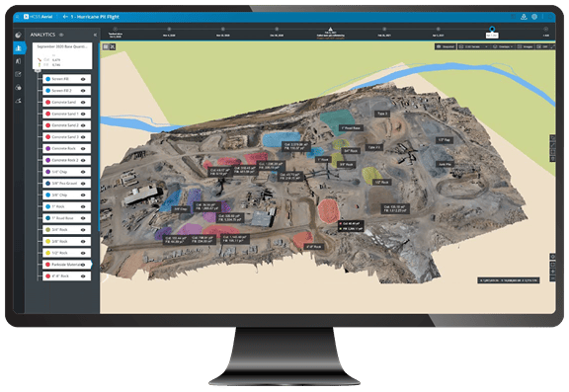The width and height of the screenshot is (569, 392).
Task: Select the grid view icon at map top-left
Action: tap(106, 46)
